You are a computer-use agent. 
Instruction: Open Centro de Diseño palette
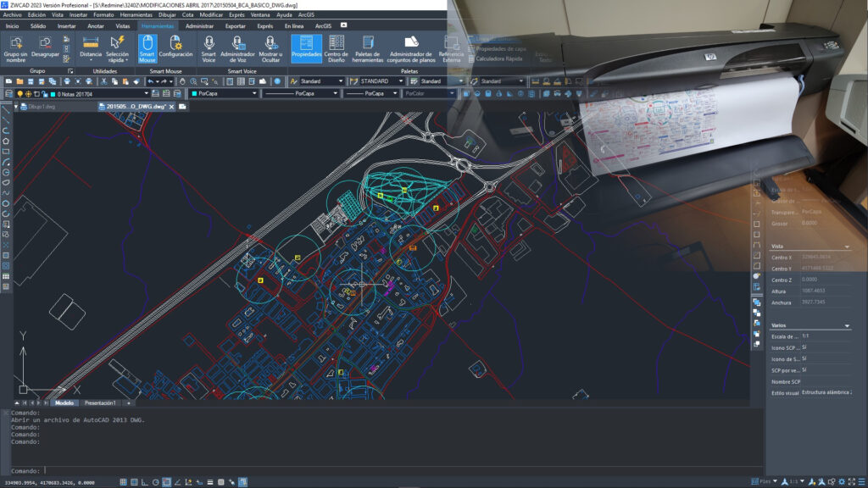coord(336,48)
